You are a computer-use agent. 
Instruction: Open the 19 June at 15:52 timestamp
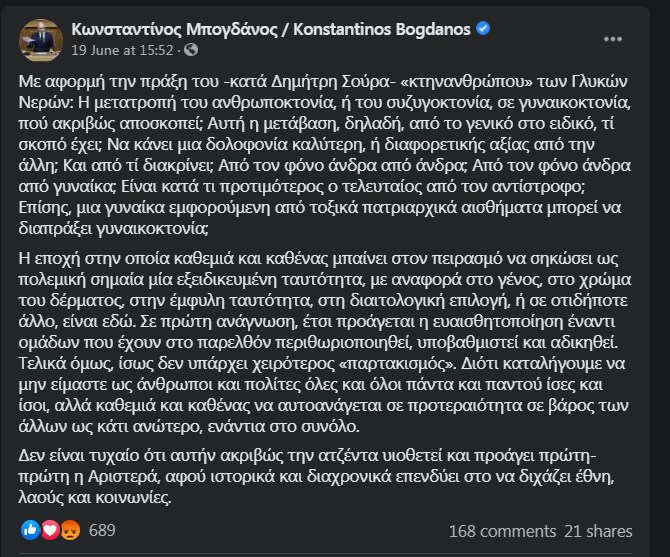(122, 50)
